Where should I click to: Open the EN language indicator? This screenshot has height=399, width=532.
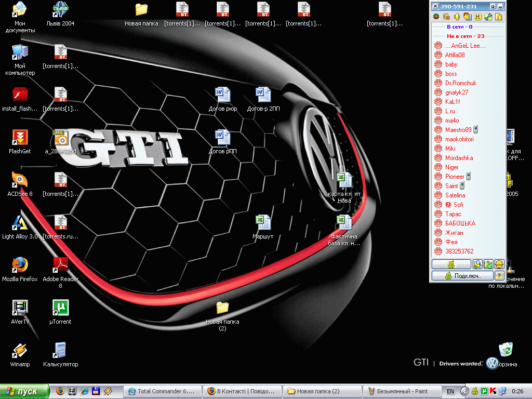(450, 391)
